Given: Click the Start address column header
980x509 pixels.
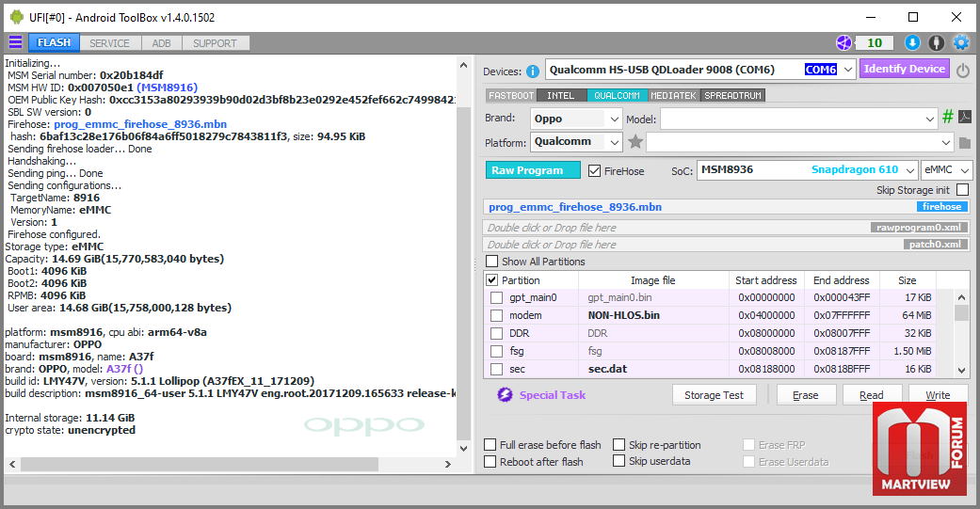Looking at the screenshot, I should coord(765,280).
